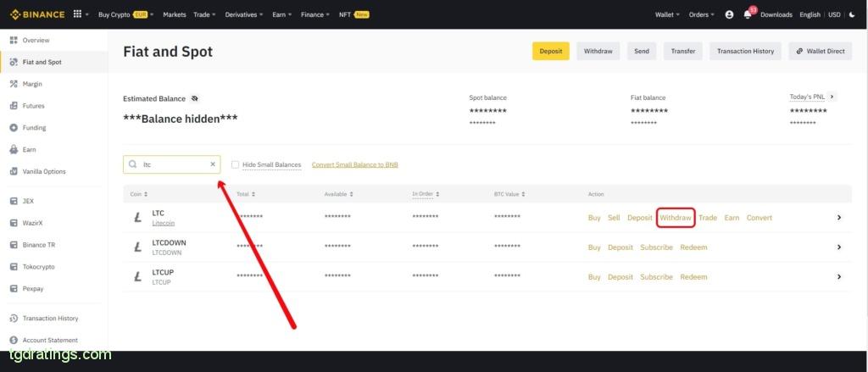868x372 pixels.
Task: Change currency from USD
Action: click(834, 15)
